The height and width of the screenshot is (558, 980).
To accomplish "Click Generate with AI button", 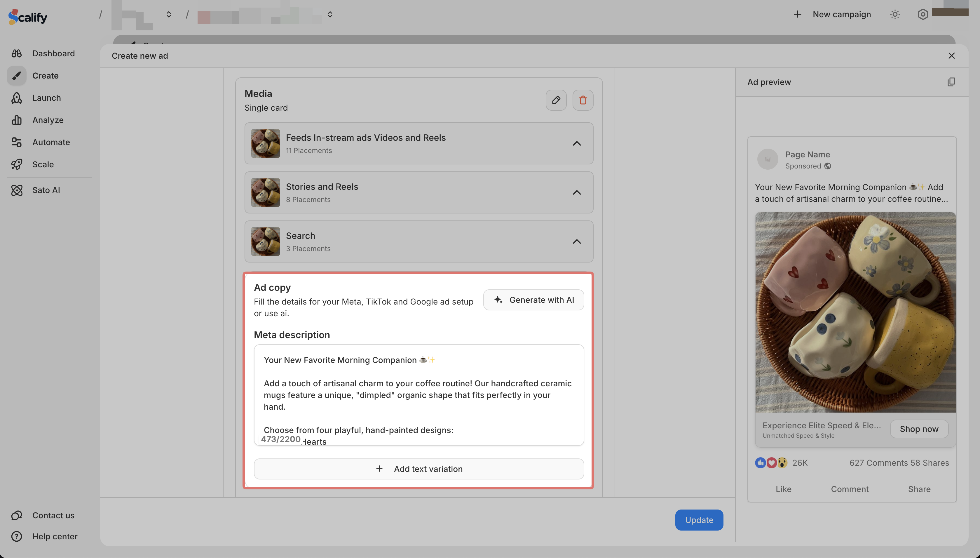I will coord(533,300).
